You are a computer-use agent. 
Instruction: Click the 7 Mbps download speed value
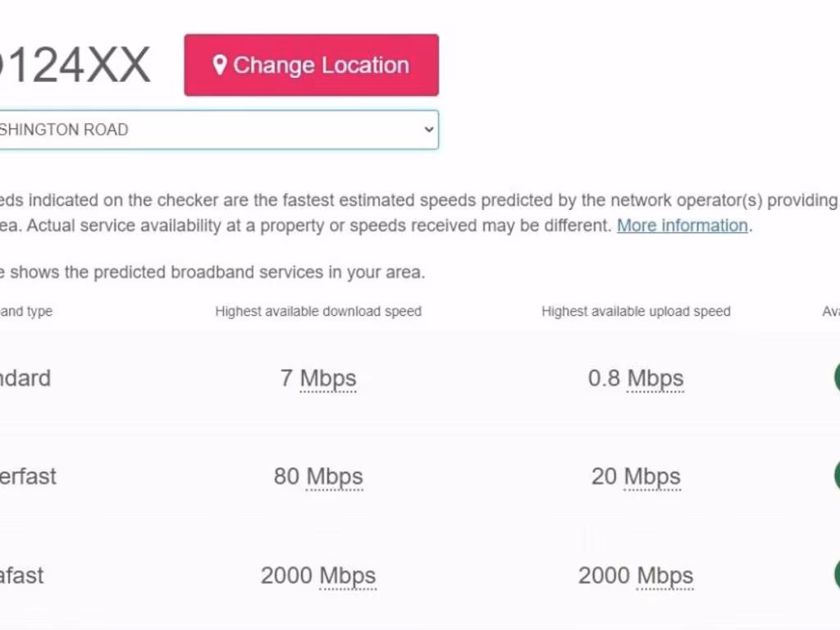click(x=318, y=378)
